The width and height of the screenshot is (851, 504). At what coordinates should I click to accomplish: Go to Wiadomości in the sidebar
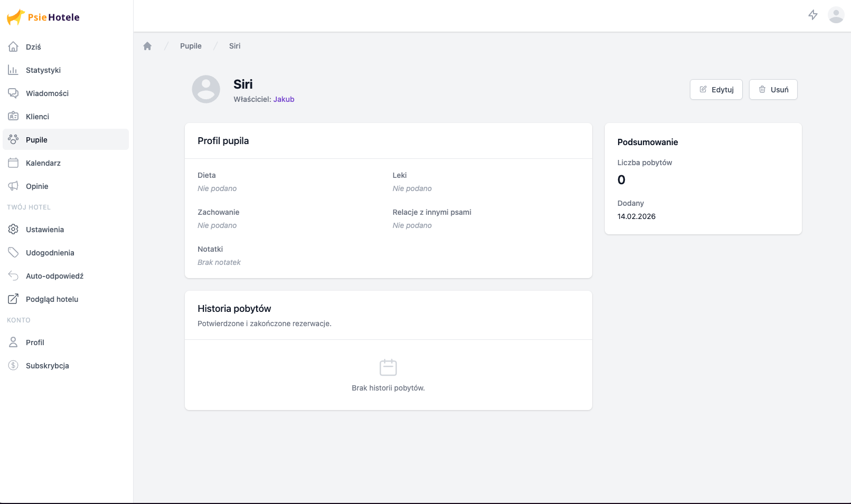pyautogui.click(x=47, y=93)
